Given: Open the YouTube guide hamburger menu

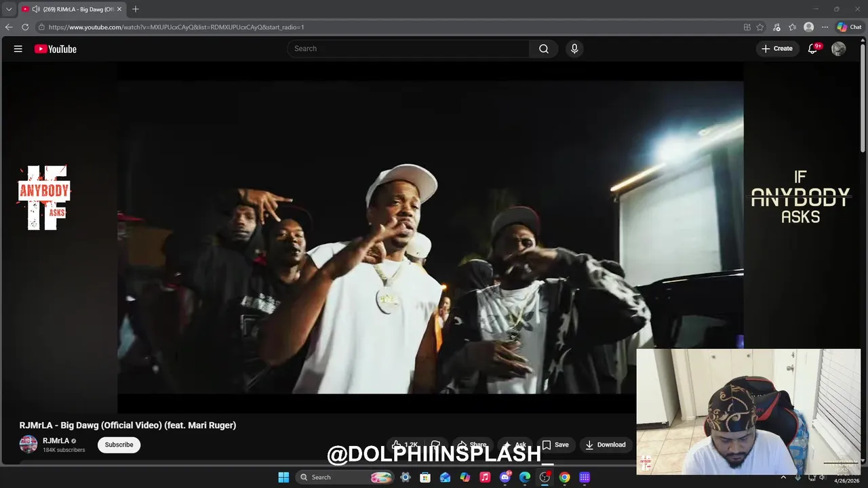Looking at the screenshot, I should pyautogui.click(x=18, y=49).
